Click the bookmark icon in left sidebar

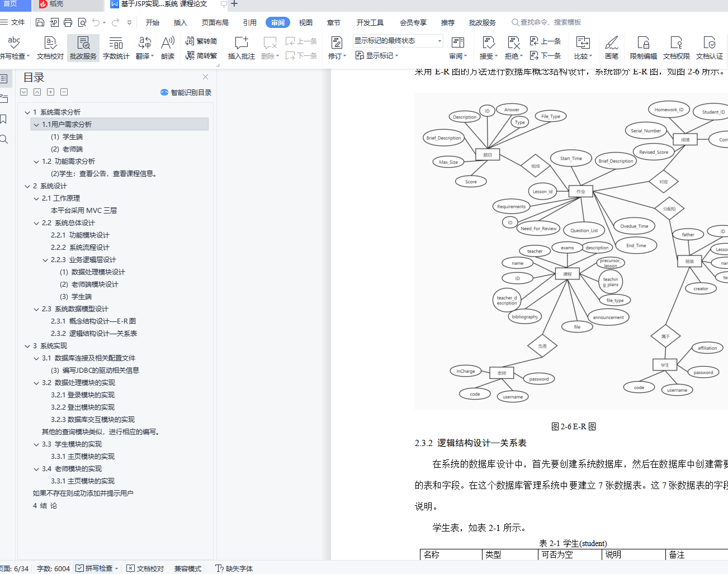tap(3, 119)
